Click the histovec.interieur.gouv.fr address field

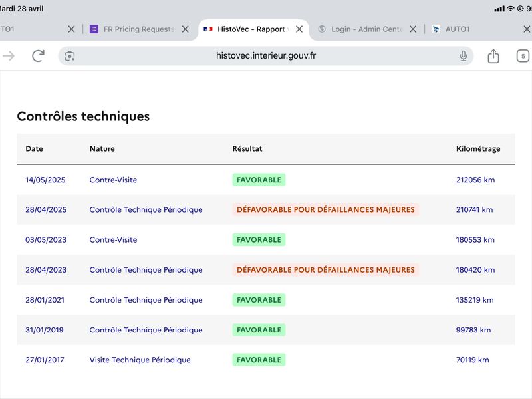tap(265, 56)
